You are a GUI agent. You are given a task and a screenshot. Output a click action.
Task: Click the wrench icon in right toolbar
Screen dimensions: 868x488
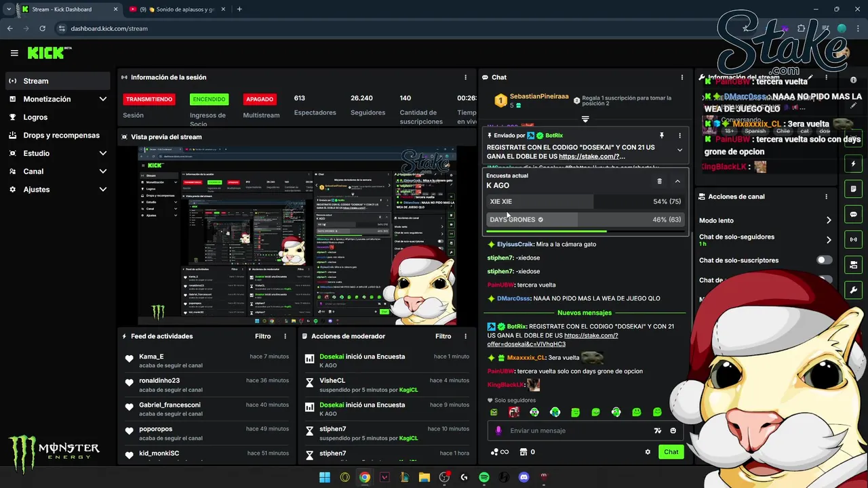(x=853, y=290)
